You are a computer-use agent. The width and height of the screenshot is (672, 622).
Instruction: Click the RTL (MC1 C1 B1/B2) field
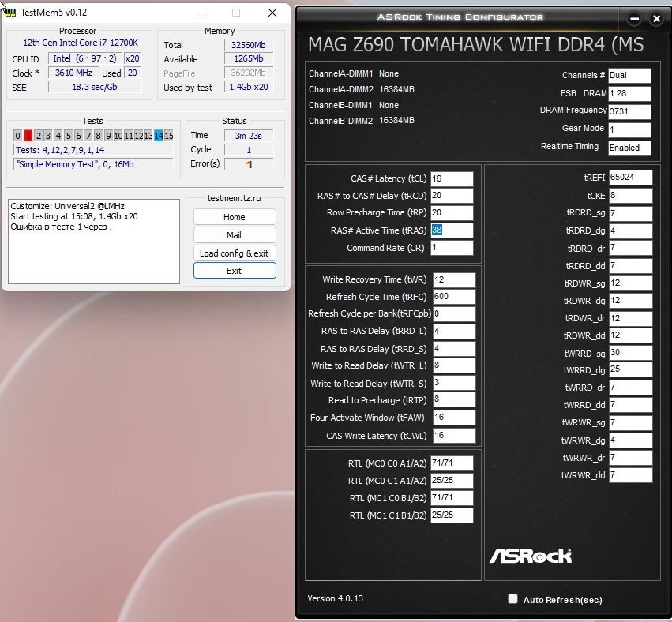tap(452, 515)
